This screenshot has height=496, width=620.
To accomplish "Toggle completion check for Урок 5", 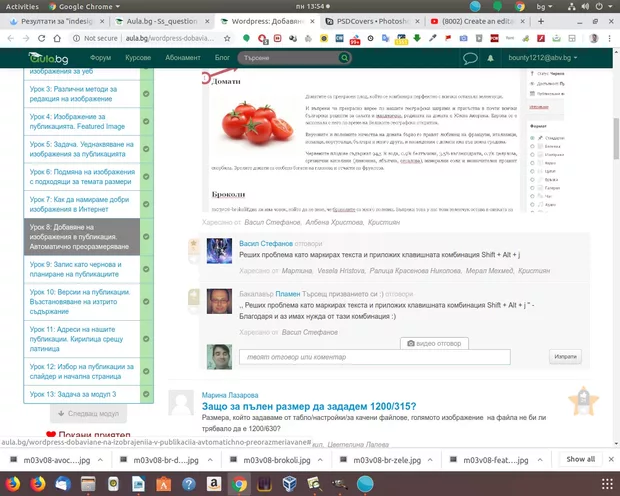I will 146,149.
